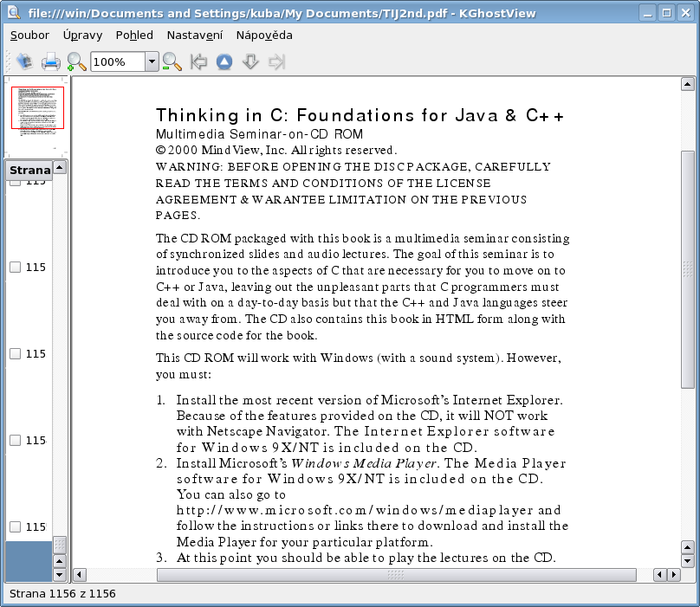The width and height of the screenshot is (700, 607).
Task: Click the greyed-out last page arrow icon
Action: [x=276, y=61]
